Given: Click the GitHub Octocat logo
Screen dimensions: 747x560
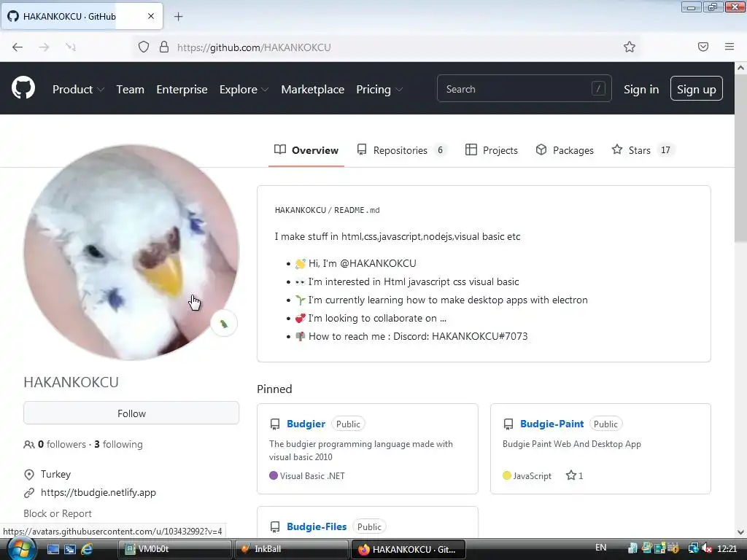Looking at the screenshot, I should [x=23, y=88].
